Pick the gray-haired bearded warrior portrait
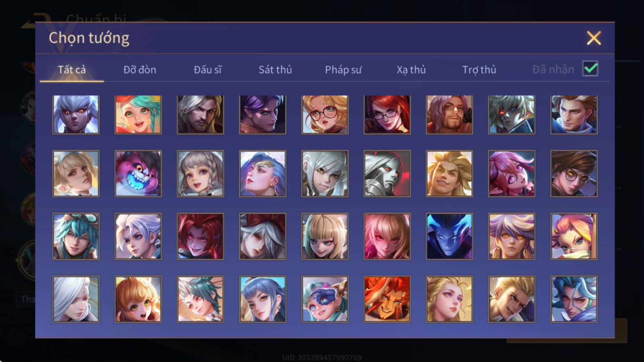This screenshot has width=644, height=362. (200, 114)
